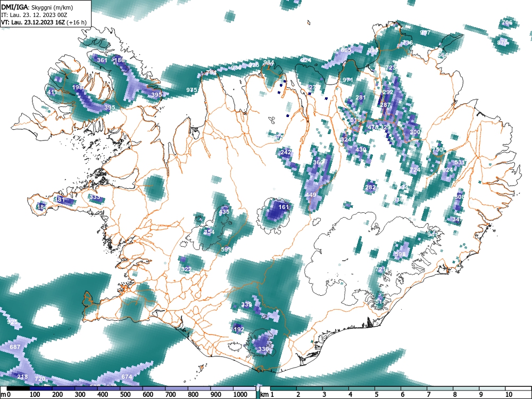The width and height of the screenshot is (532, 399).
Task: Click the 665 visibility value
Action: 346,50
